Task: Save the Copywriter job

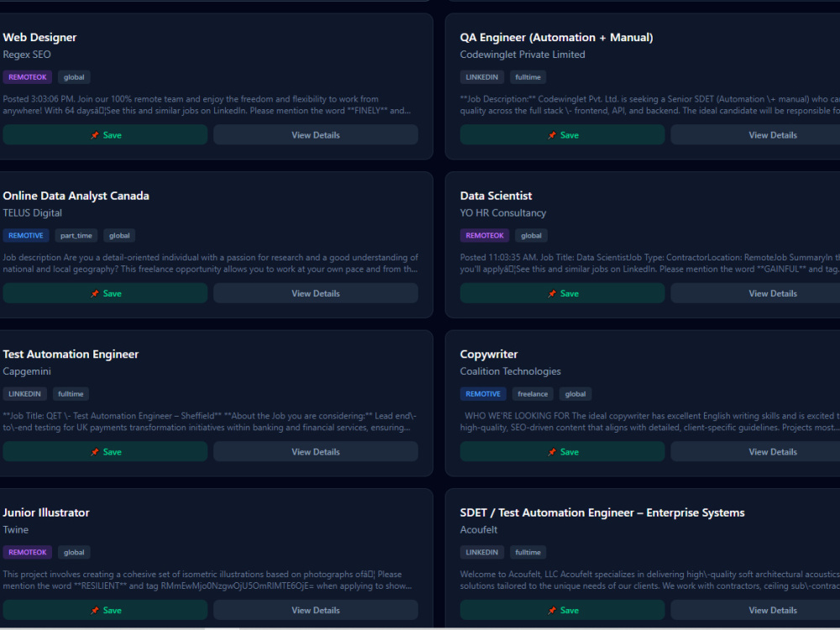Action: click(562, 452)
